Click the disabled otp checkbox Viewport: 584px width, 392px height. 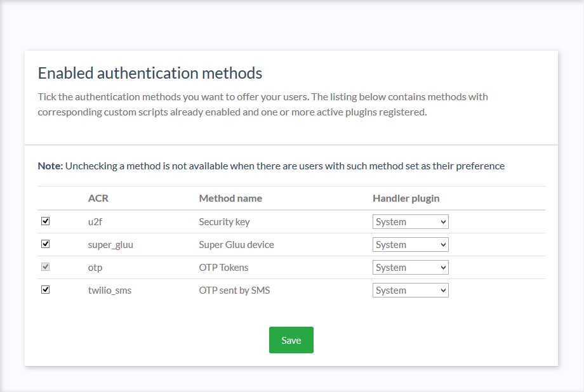point(45,267)
